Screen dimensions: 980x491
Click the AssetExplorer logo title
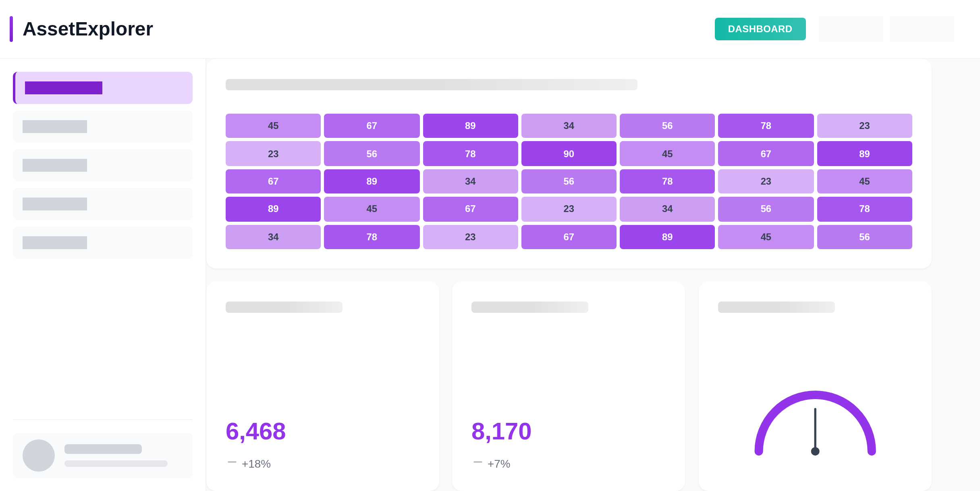[88, 29]
